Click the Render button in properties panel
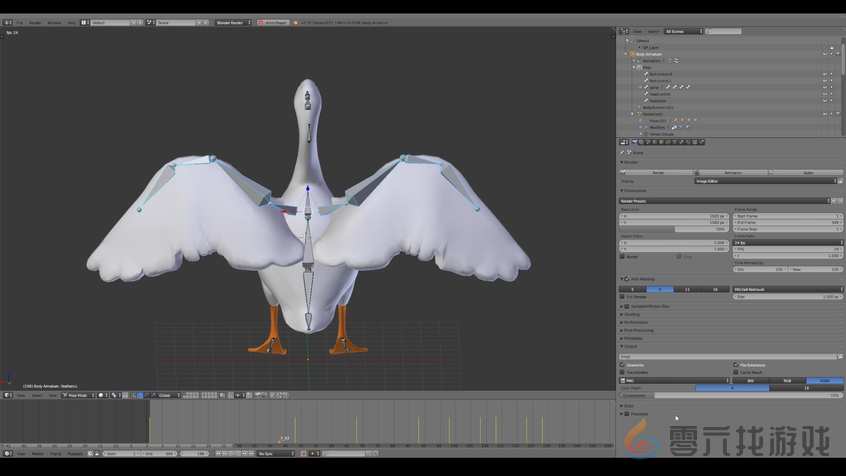Image resolution: width=846 pixels, height=476 pixels. (656, 172)
